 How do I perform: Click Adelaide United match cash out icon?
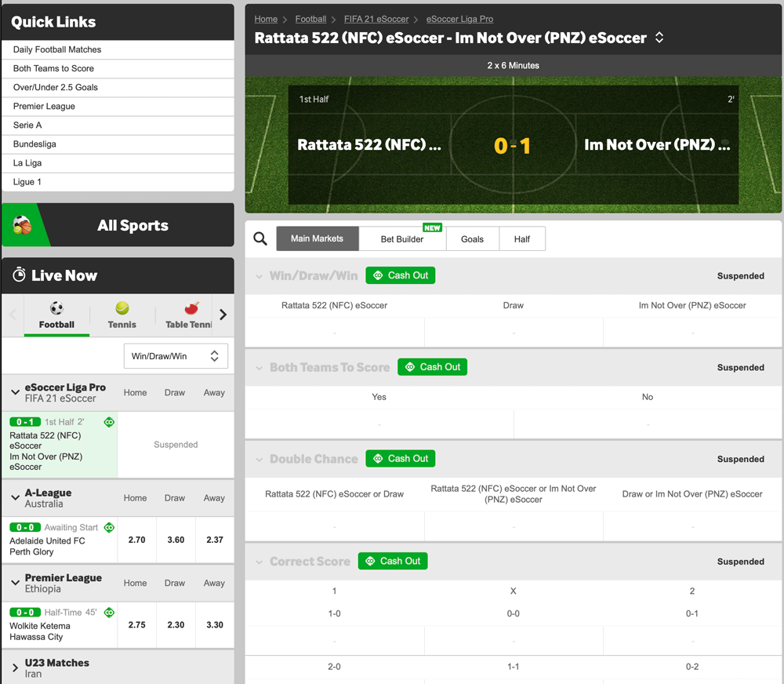109,528
